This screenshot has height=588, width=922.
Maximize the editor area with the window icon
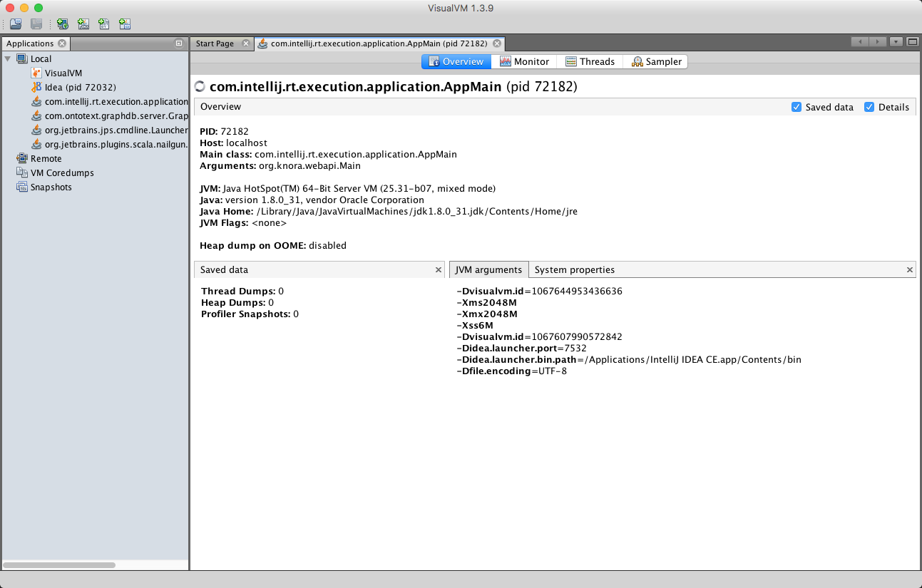[912, 42]
